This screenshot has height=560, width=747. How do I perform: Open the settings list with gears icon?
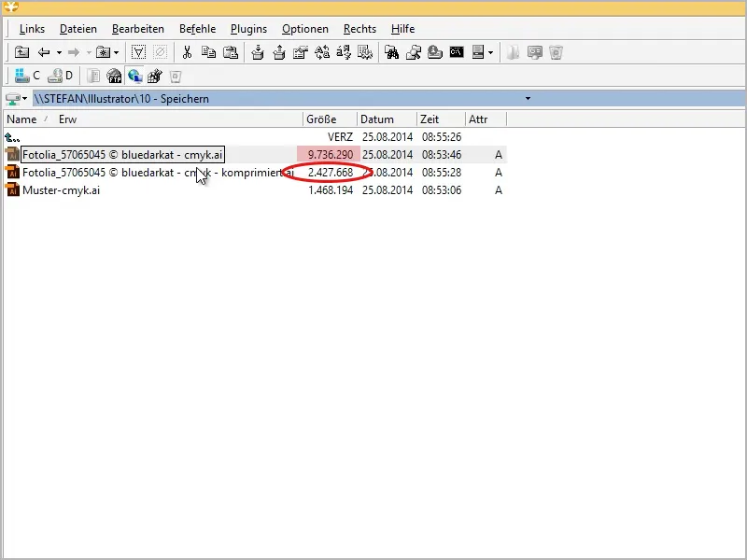point(365,52)
